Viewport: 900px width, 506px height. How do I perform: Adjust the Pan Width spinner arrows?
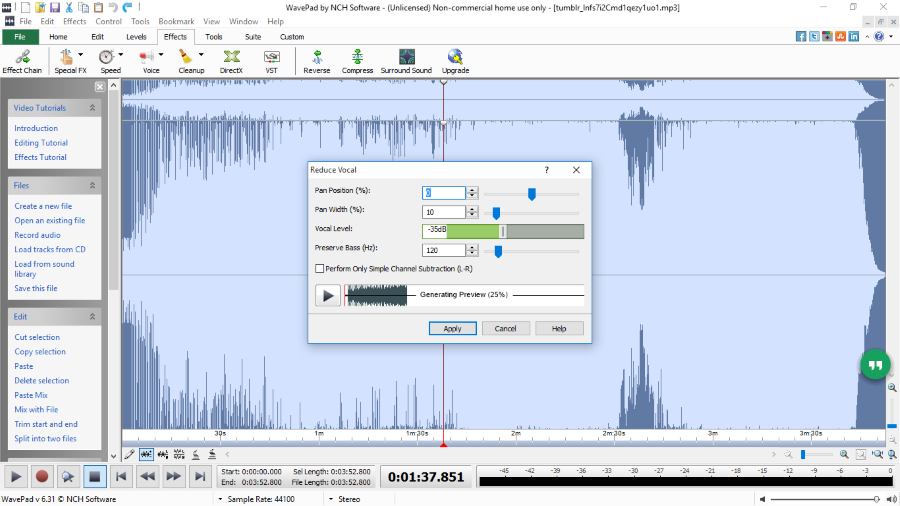pyautogui.click(x=472, y=212)
